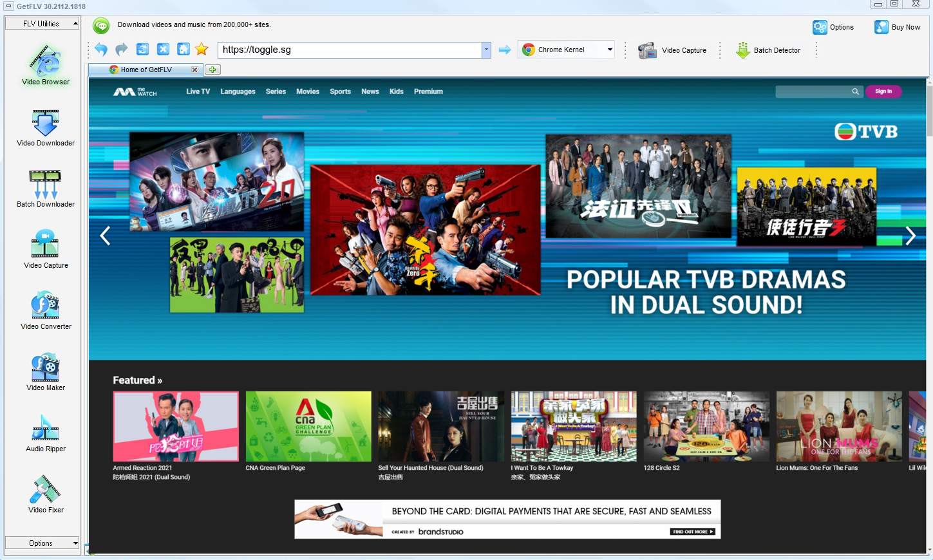Open I Want To Be A Towkay thumbnail
The height and width of the screenshot is (560, 933).
click(574, 426)
